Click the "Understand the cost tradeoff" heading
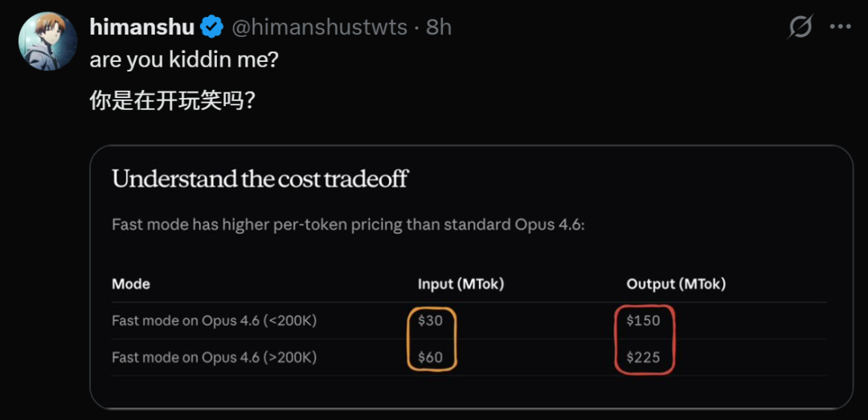 (260, 178)
